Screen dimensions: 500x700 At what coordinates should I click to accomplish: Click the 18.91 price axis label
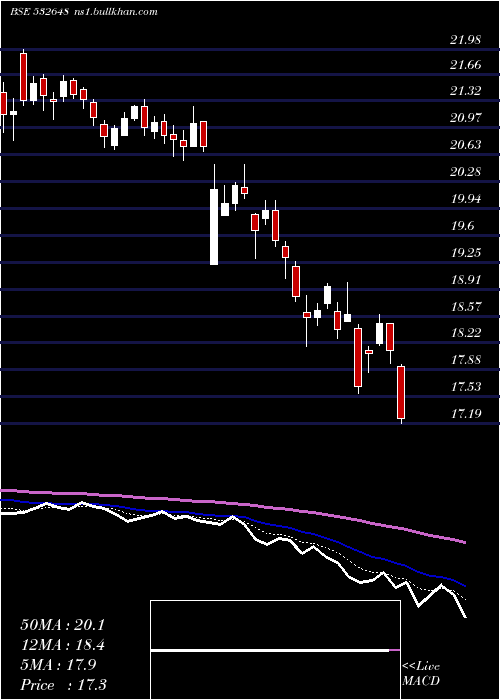pos(466,280)
